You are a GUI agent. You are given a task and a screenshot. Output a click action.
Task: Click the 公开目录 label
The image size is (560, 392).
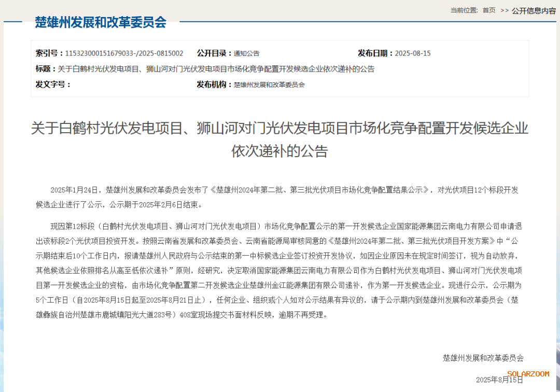[x=214, y=53]
